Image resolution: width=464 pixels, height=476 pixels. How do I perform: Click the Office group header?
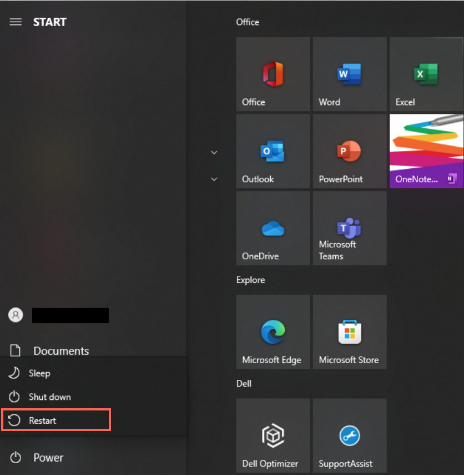[x=248, y=22]
